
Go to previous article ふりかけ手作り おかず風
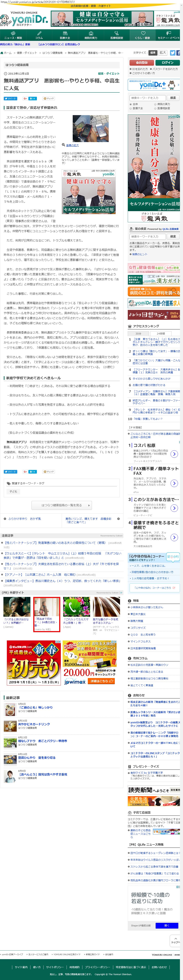click(x=24, y=519)
